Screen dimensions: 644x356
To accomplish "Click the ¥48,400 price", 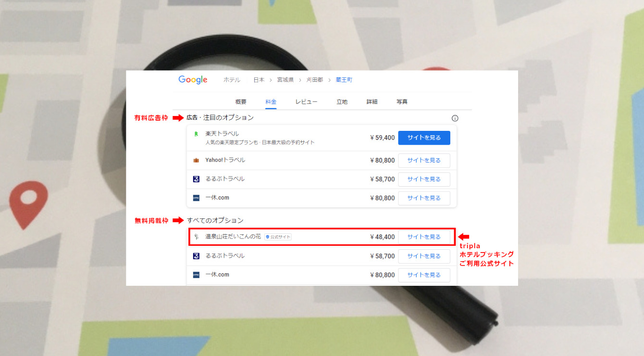I will [382, 237].
